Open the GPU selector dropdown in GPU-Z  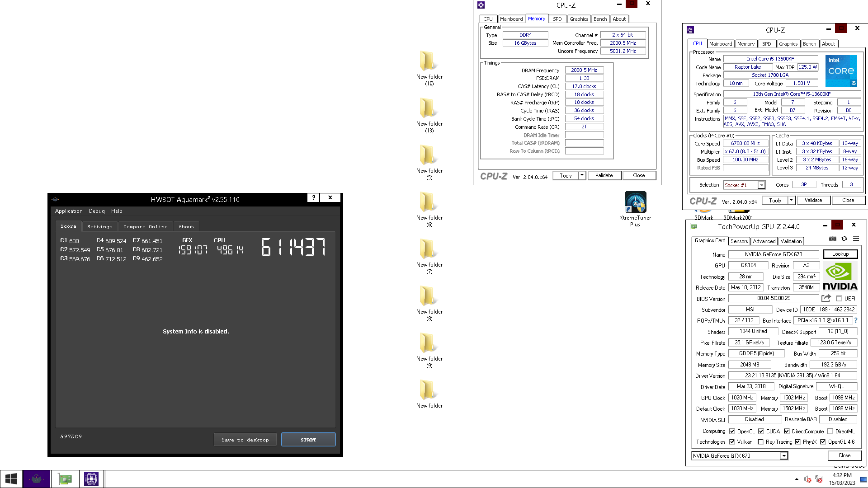pyautogui.click(x=784, y=455)
